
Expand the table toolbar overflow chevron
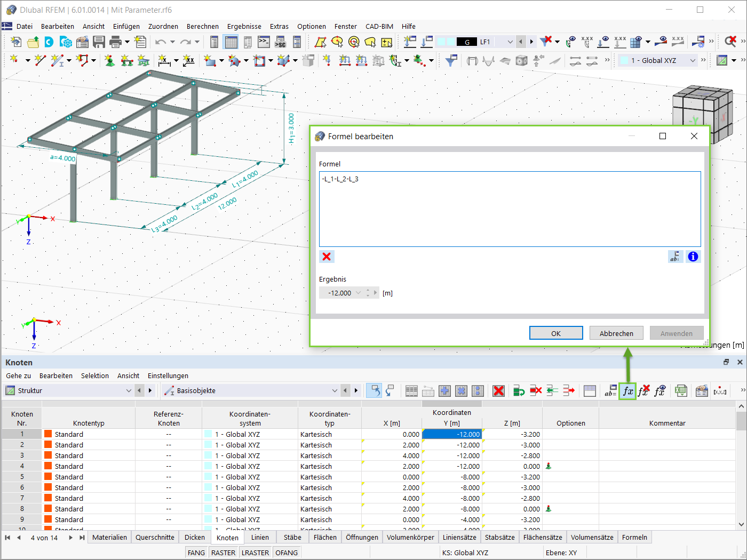[x=743, y=391]
